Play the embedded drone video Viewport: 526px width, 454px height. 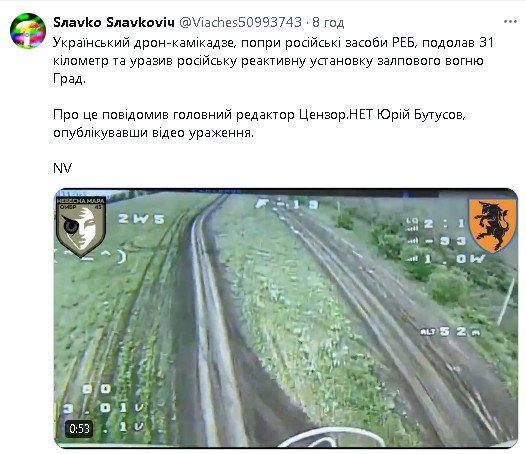[285, 318]
